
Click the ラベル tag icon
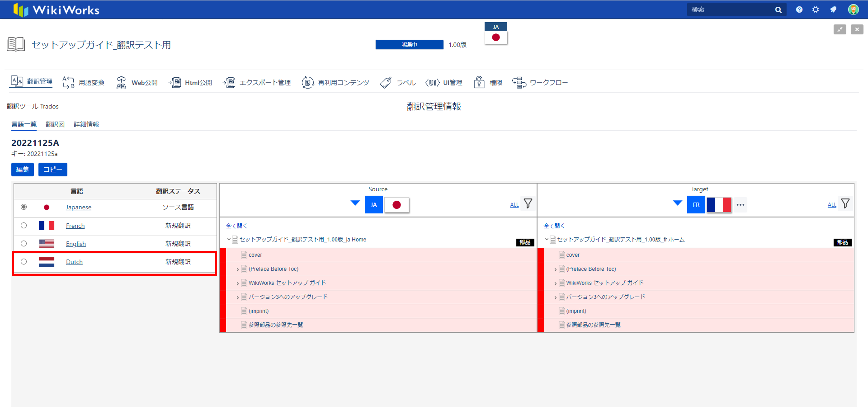386,82
